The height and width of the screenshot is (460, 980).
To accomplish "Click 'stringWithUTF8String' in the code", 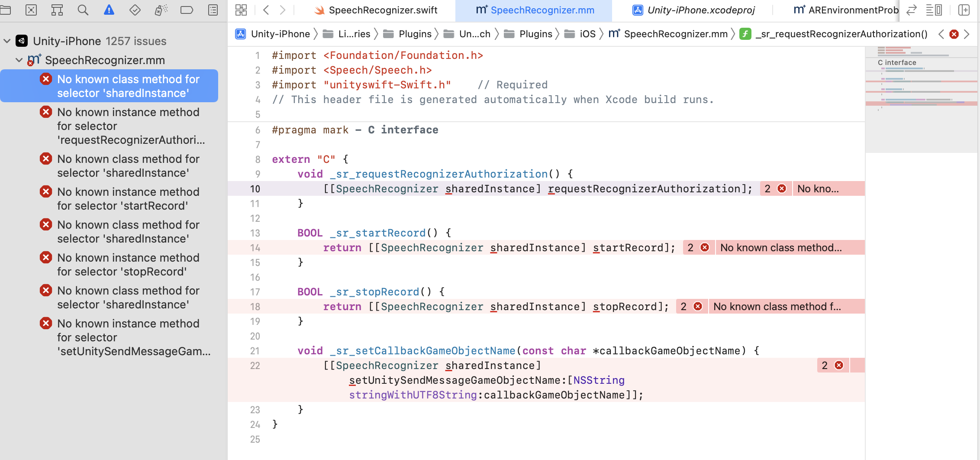I will coord(413,395).
